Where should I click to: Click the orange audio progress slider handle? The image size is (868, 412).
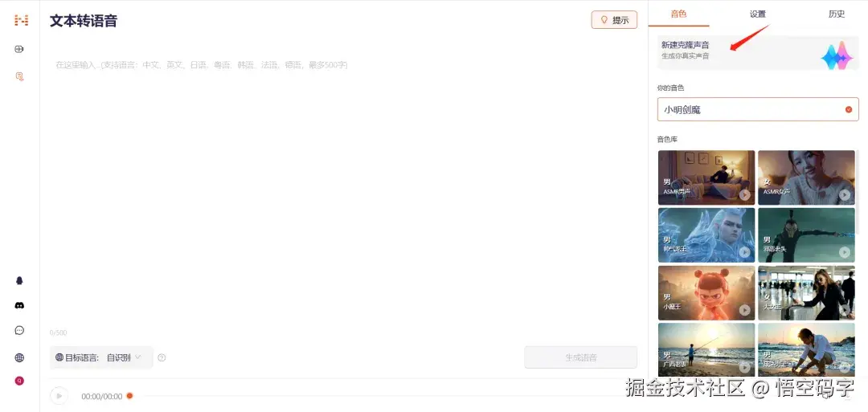tap(129, 395)
